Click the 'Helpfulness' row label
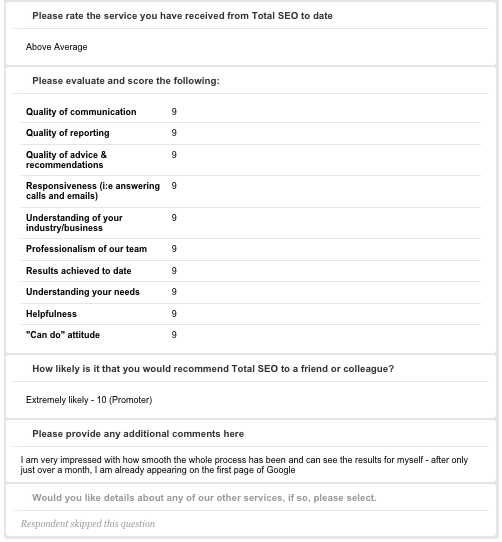Image resolution: width=502 pixels, height=542 pixels. click(52, 314)
